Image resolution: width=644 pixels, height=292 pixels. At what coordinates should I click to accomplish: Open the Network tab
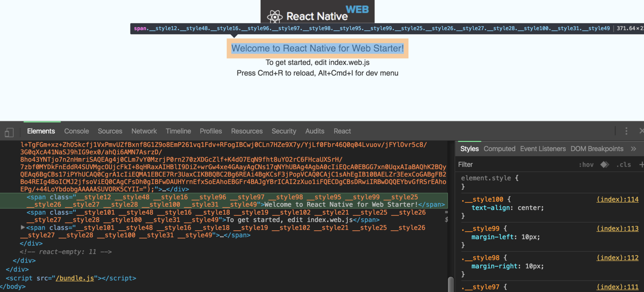[144, 131]
